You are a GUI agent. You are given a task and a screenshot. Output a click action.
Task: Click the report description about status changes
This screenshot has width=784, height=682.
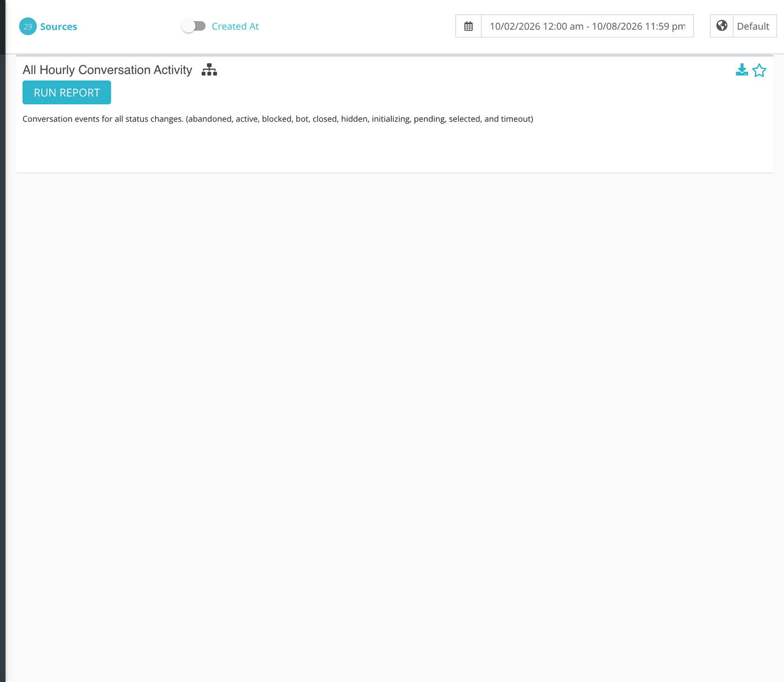[278, 119]
